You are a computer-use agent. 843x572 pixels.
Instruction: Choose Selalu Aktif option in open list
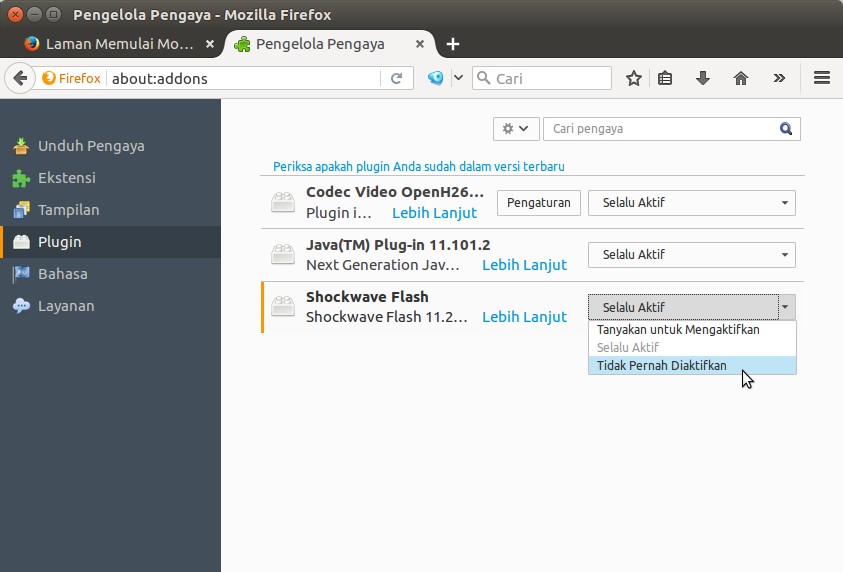tap(692, 347)
